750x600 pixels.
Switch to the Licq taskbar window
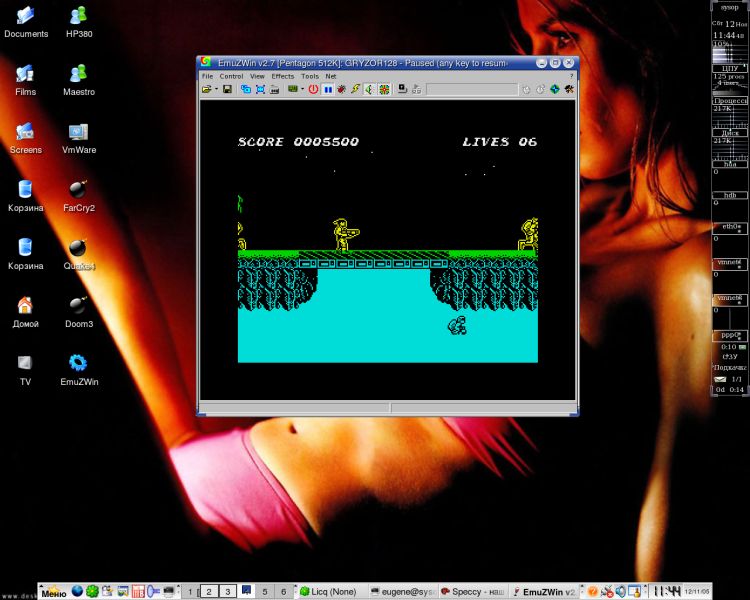coord(330,591)
